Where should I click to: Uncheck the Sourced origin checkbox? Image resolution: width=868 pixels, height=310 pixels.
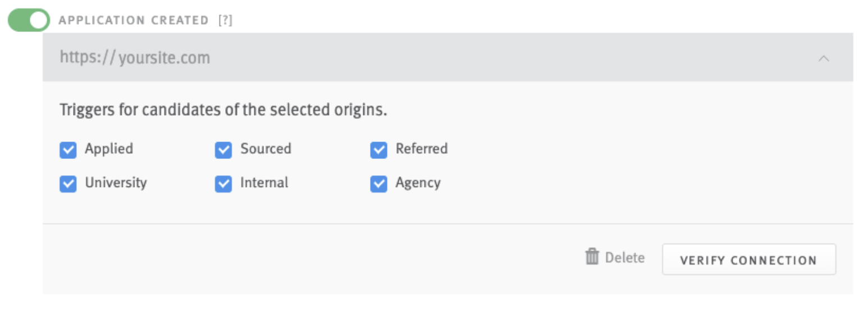[223, 150]
